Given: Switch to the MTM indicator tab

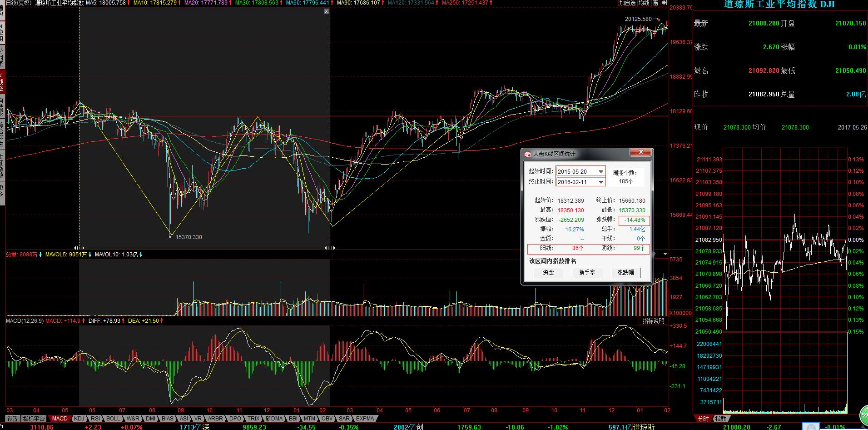Looking at the screenshot, I should pyautogui.click(x=309, y=419).
